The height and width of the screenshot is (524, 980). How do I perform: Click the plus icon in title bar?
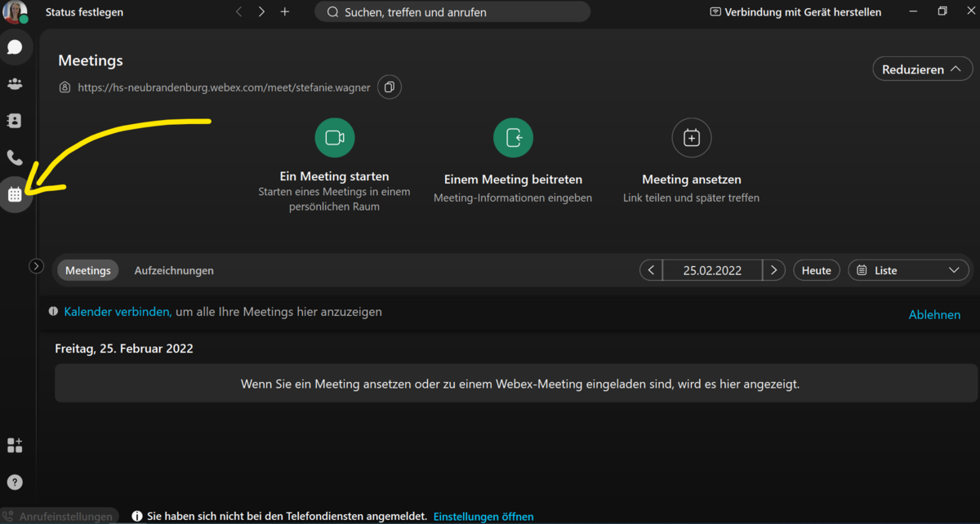click(285, 12)
